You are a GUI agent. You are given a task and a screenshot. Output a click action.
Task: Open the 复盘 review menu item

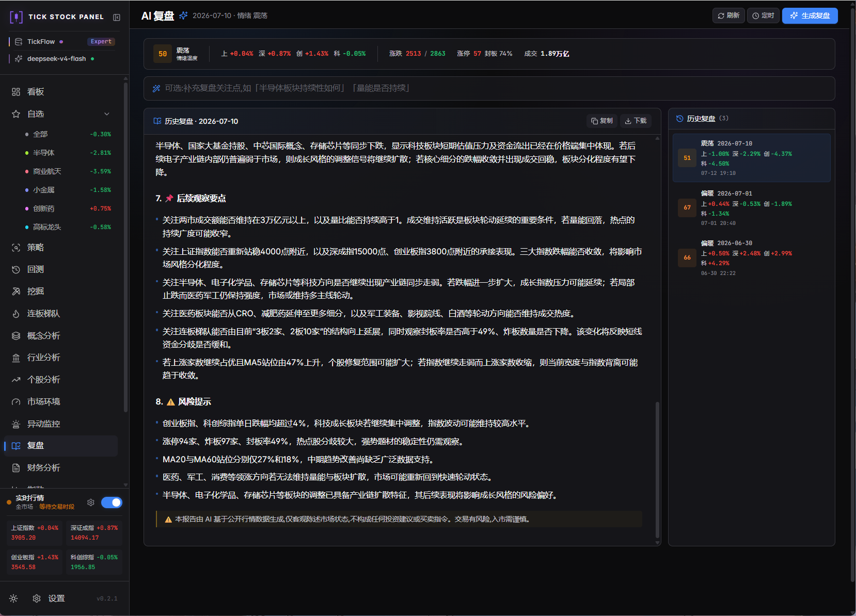click(62, 446)
